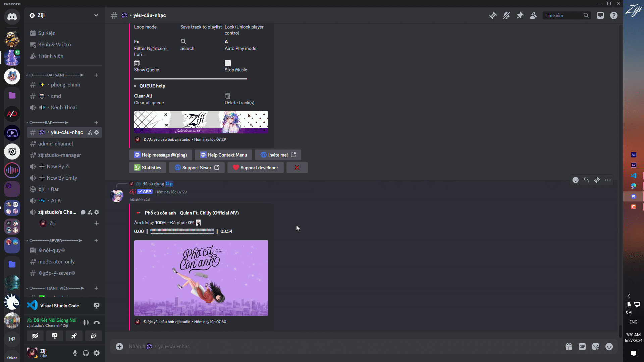Viewport: 644px width, 362px height.
Task: Open Thành viên members entry
Action: (x=64, y=56)
